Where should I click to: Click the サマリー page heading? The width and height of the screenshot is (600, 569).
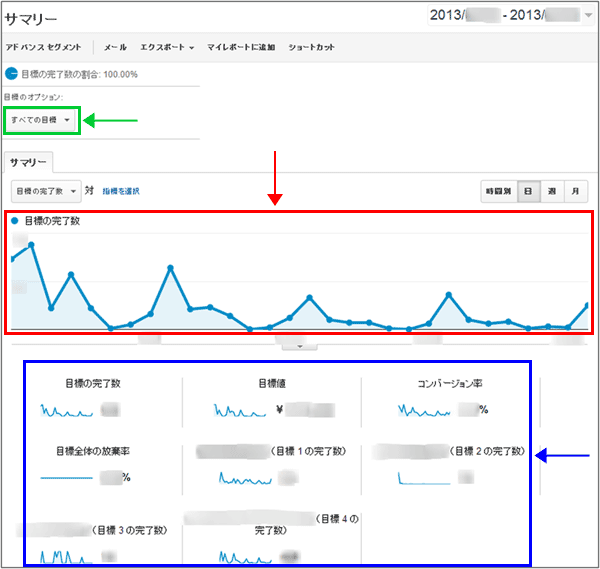31,18
